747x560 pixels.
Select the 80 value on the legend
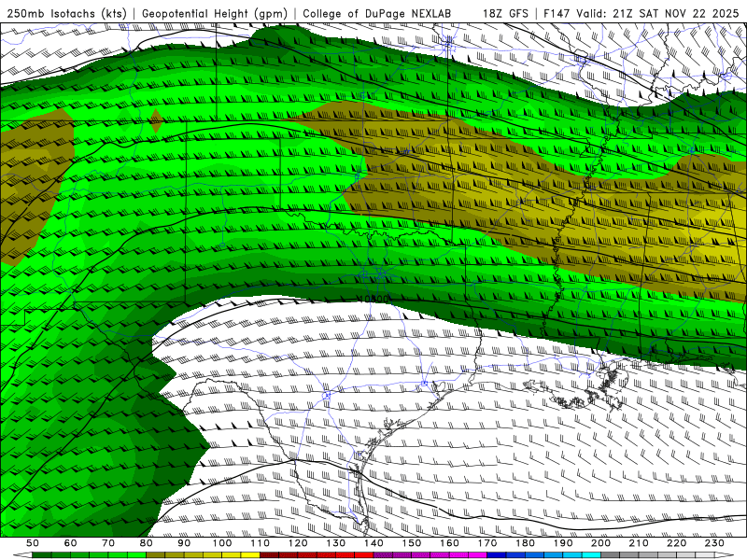(147, 543)
